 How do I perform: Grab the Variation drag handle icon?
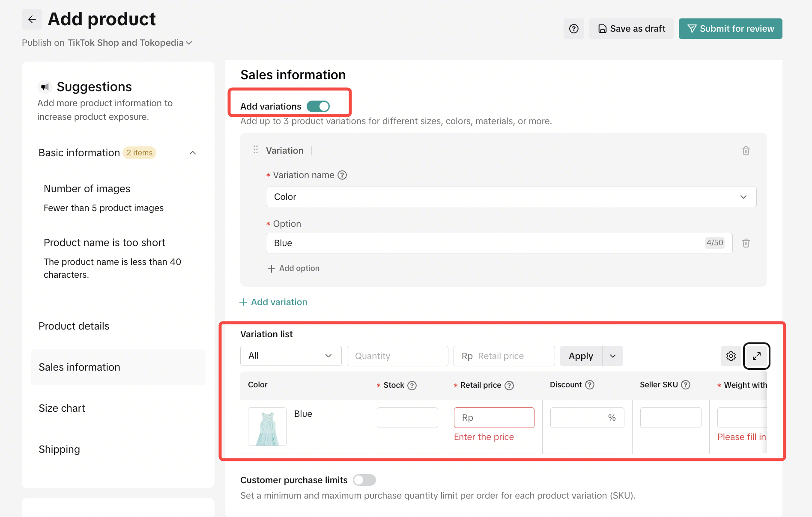tap(256, 150)
